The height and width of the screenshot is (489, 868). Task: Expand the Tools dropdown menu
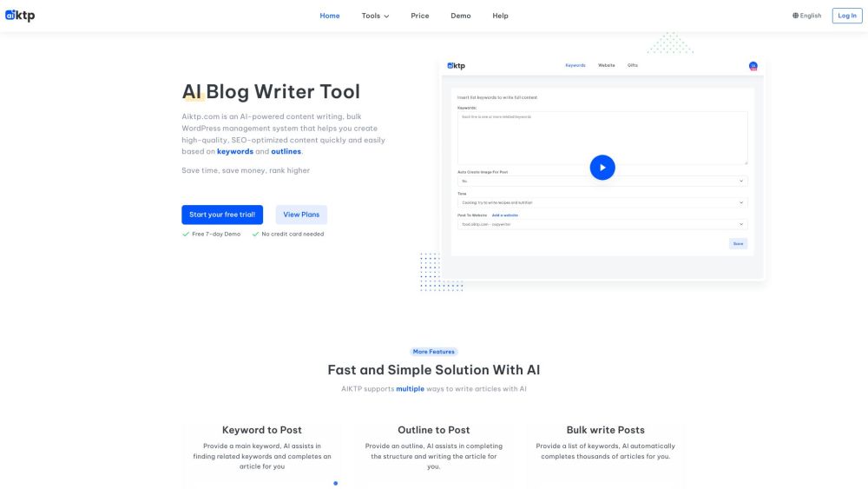point(375,16)
